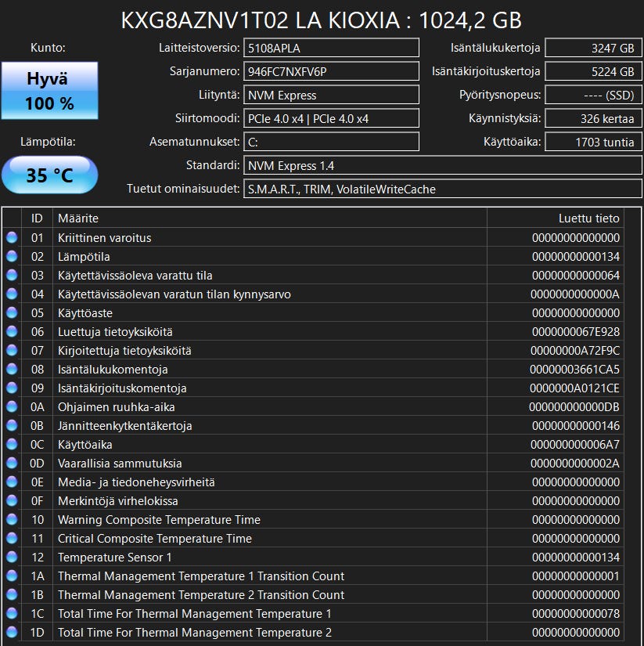Click the status orb for Isäntäkirjoituskomentoja
The image size is (644, 646).
(x=12, y=388)
